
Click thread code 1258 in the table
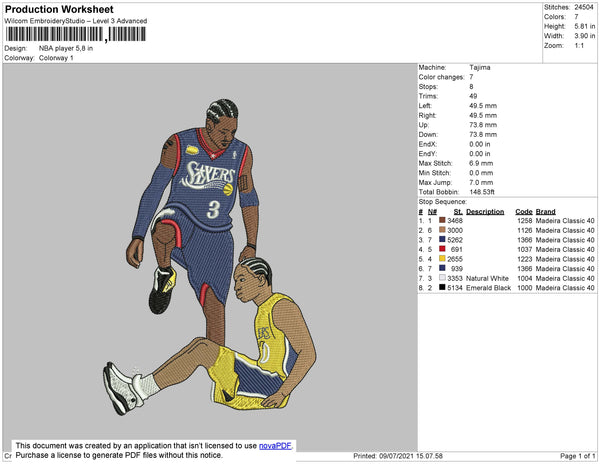[x=525, y=221]
